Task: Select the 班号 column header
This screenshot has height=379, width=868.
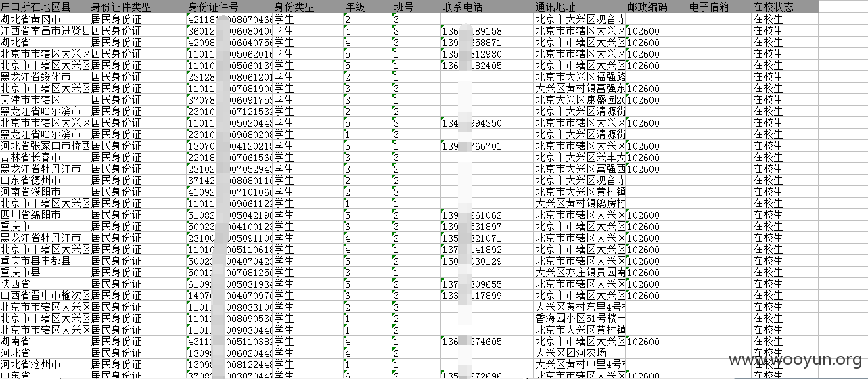Action: pos(415,7)
